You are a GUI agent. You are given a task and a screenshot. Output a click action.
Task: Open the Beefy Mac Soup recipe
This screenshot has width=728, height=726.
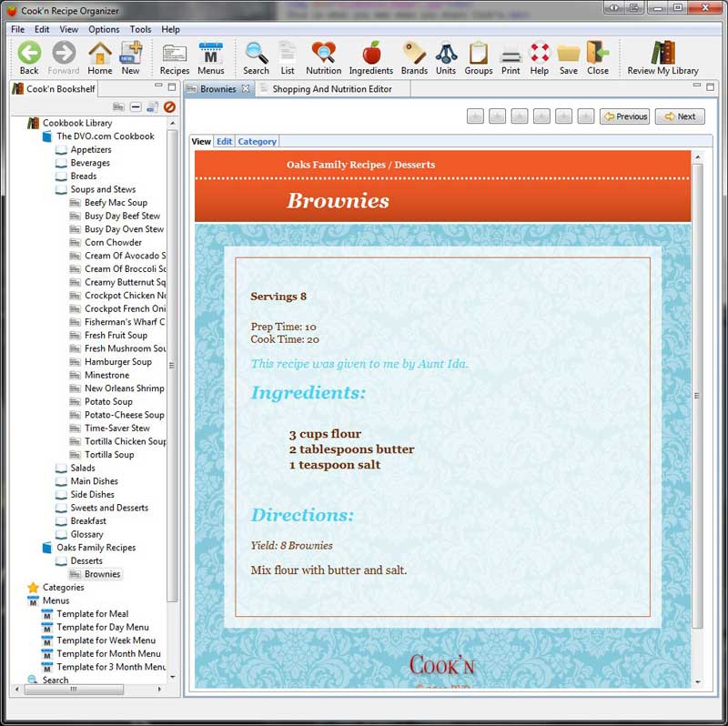[116, 202]
